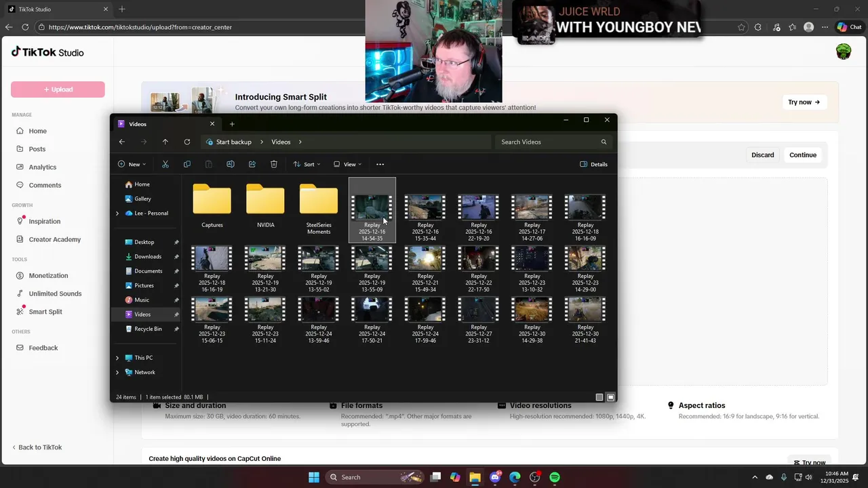The image size is (868, 488).
Task: Open the Sort dropdown in Explorer
Action: click(306, 164)
